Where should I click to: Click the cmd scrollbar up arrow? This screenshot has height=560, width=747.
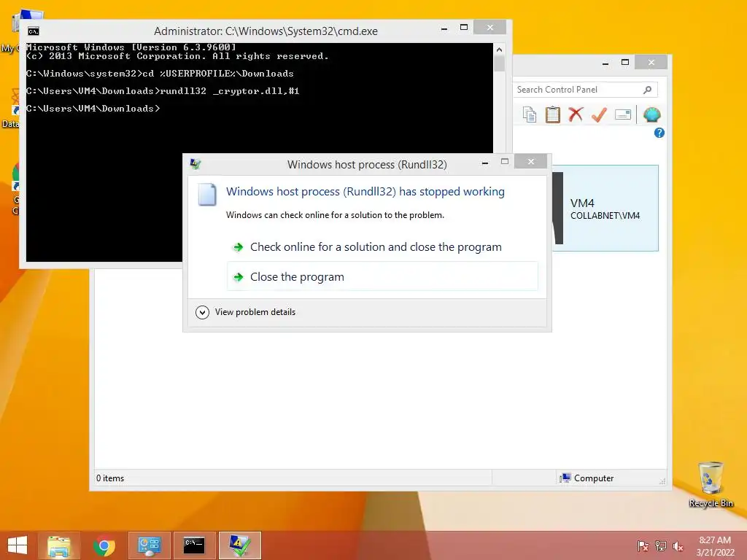point(499,50)
